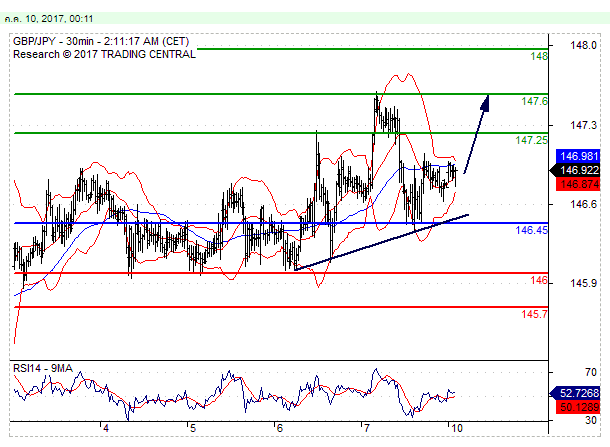
Task: Click the y-axis value '146.6'
Action: (583, 204)
